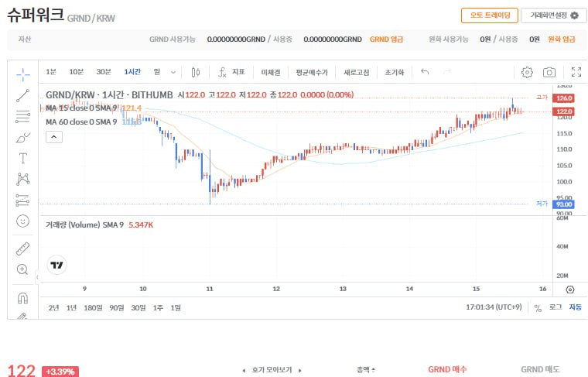Toggle 자동 auto scale

576,307
